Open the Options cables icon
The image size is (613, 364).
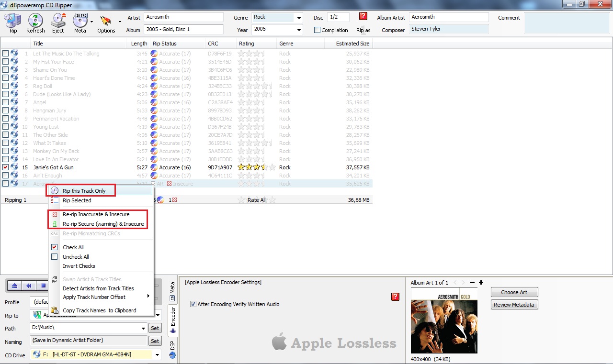105,22
